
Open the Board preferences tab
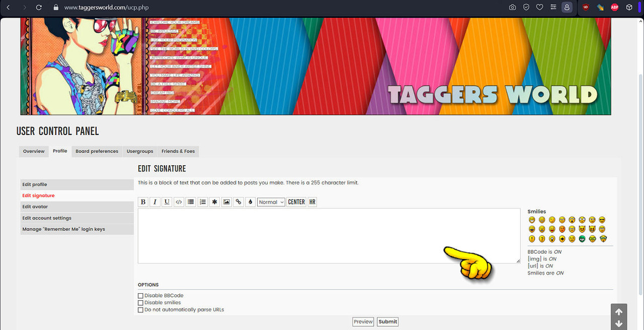[97, 151]
